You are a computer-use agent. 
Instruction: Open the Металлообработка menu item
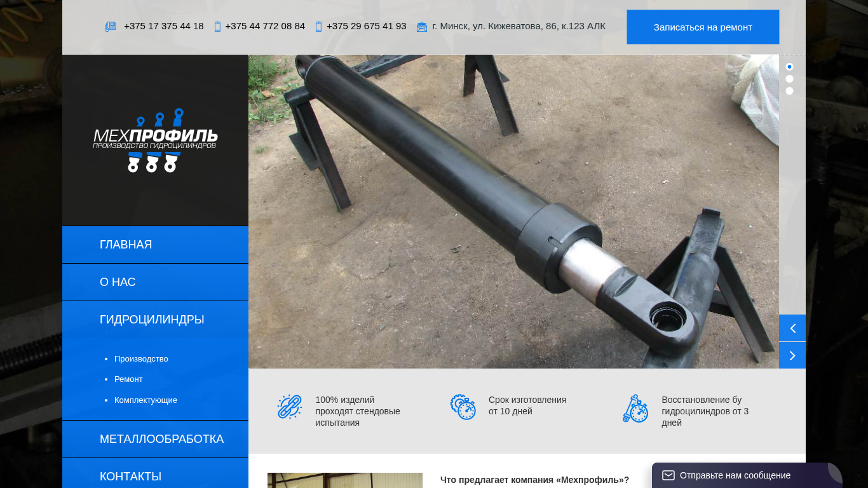[155, 439]
